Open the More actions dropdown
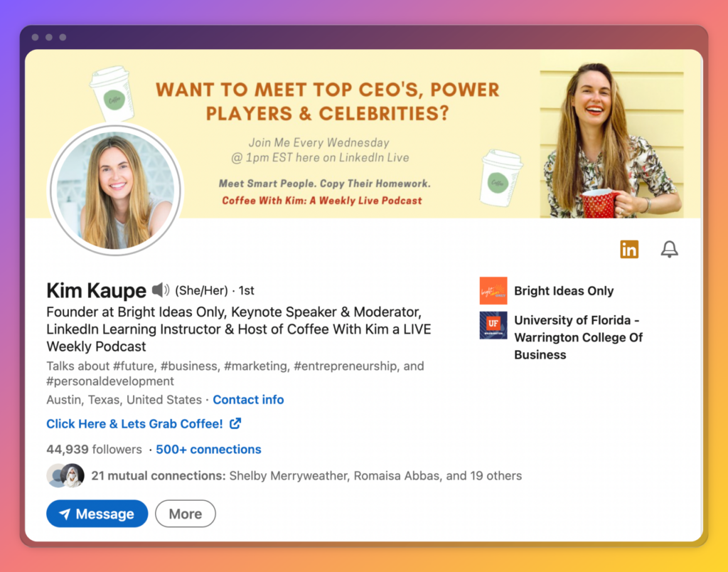 point(185,514)
